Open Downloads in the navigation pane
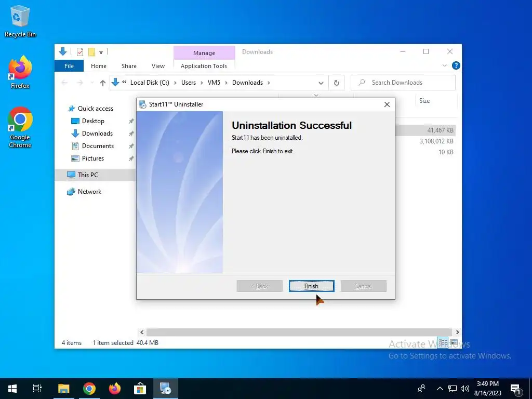Screen dimensions: 532x399 (x=97, y=134)
